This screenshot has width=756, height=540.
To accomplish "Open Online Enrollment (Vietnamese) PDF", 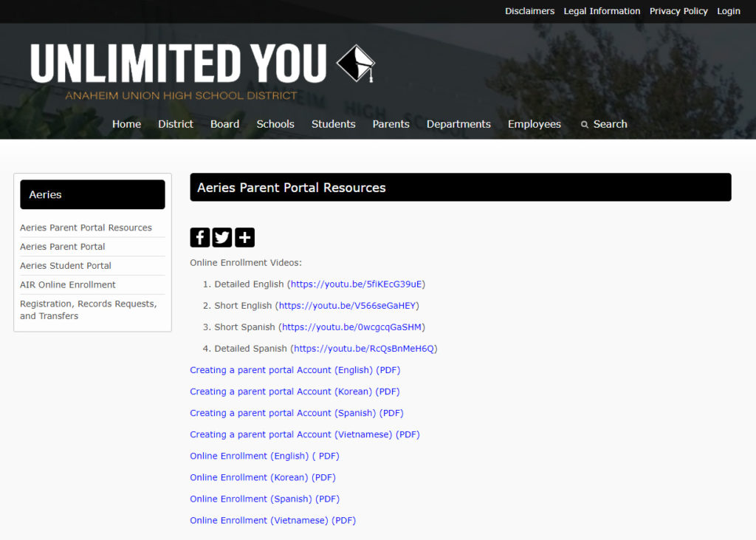I will pyautogui.click(x=273, y=520).
